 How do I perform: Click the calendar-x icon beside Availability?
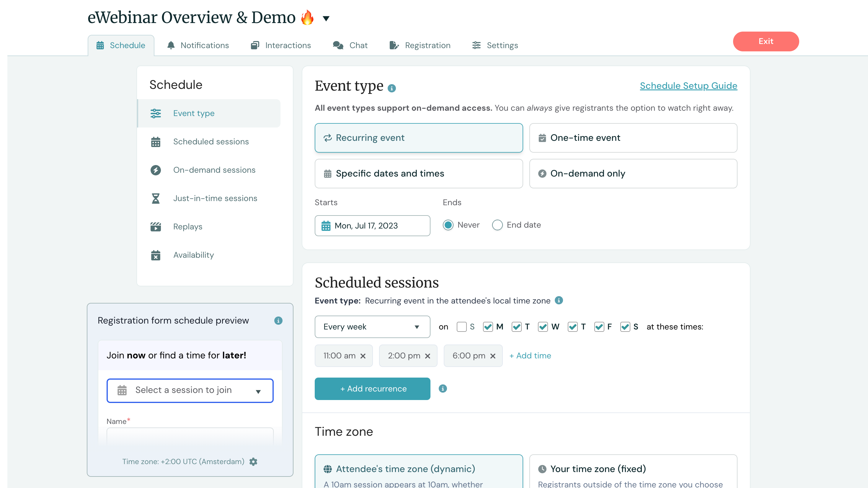[156, 255]
